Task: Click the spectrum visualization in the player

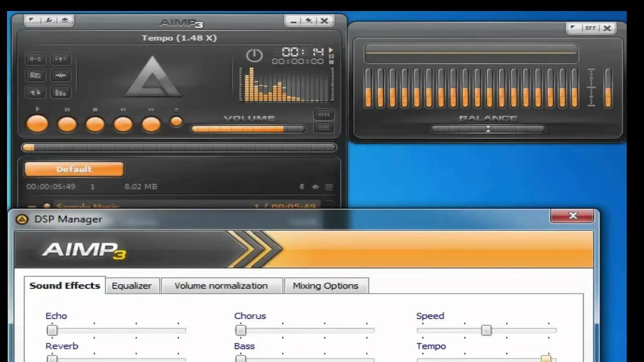Action: point(285,84)
